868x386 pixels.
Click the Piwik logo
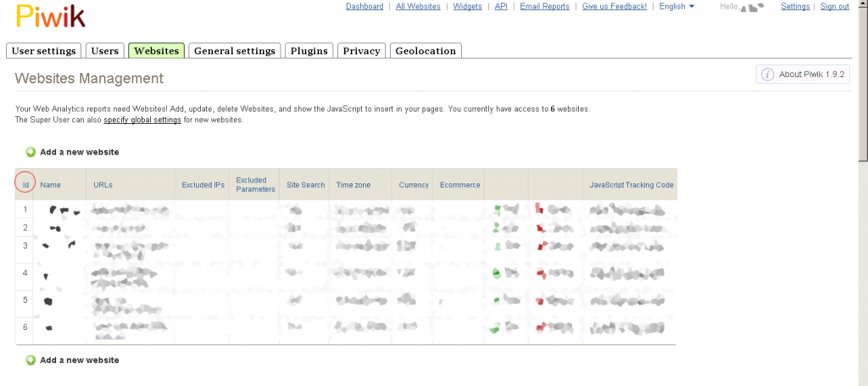(x=50, y=16)
